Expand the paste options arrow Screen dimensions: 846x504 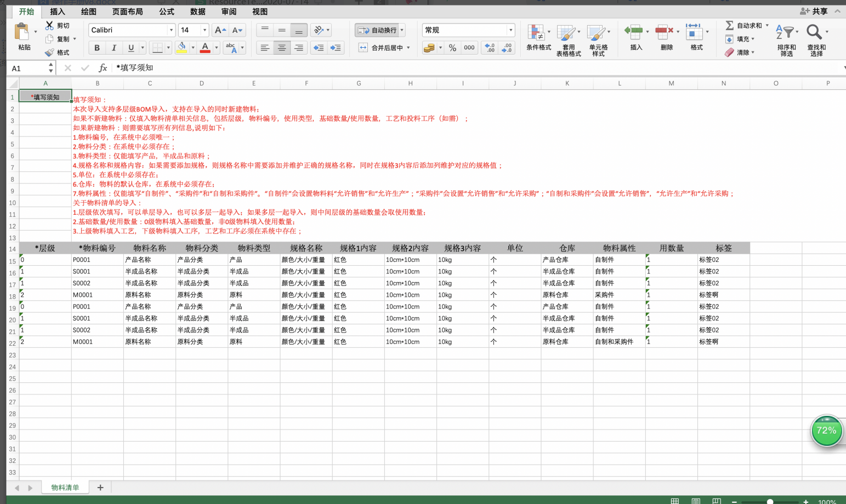[36, 32]
